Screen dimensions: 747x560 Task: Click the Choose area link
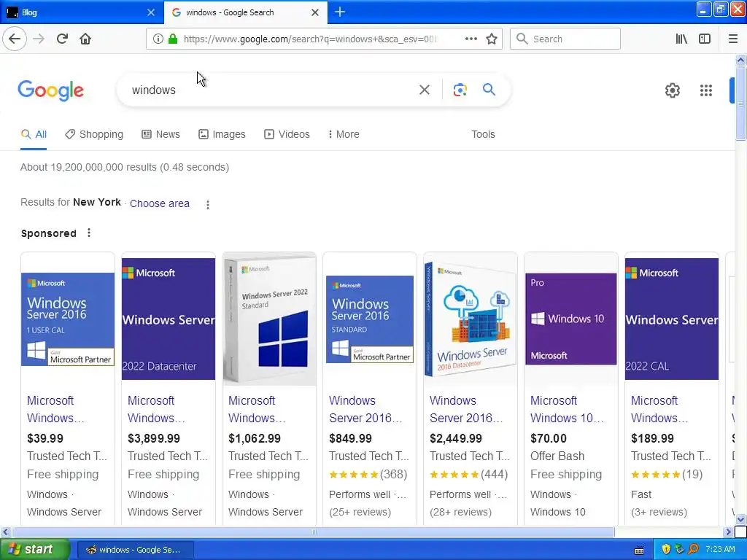click(x=160, y=203)
